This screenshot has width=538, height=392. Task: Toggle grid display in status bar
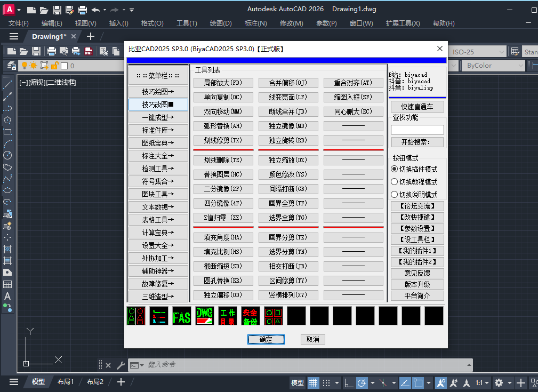pos(313,382)
